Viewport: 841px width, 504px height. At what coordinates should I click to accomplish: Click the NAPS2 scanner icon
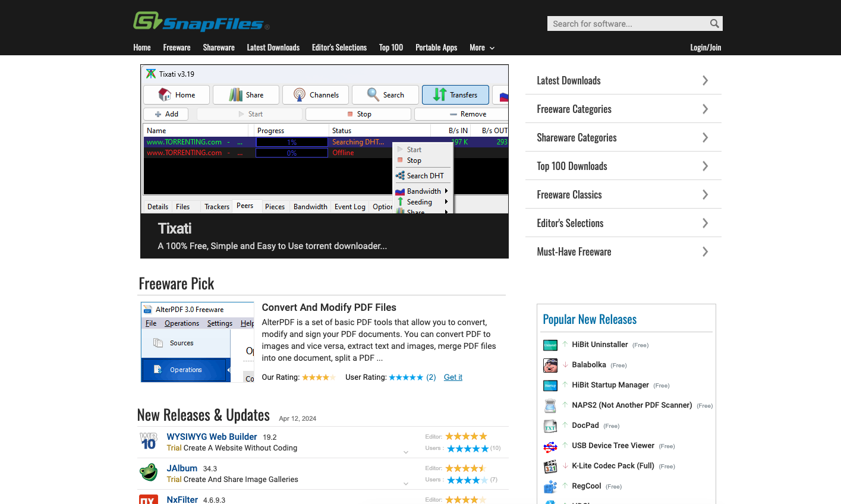tap(550, 406)
